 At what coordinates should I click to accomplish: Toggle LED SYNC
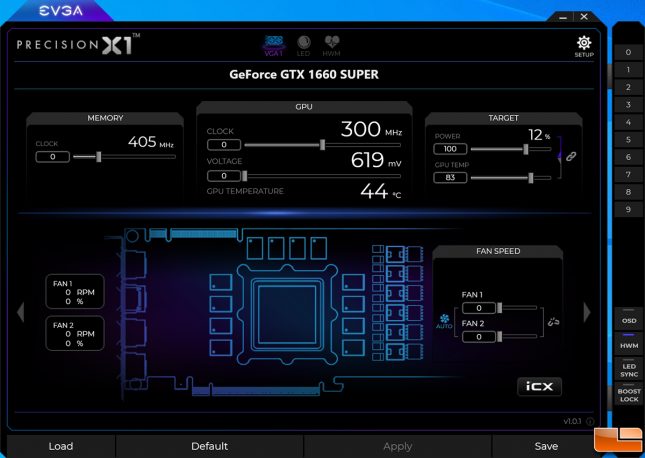[629, 369]
